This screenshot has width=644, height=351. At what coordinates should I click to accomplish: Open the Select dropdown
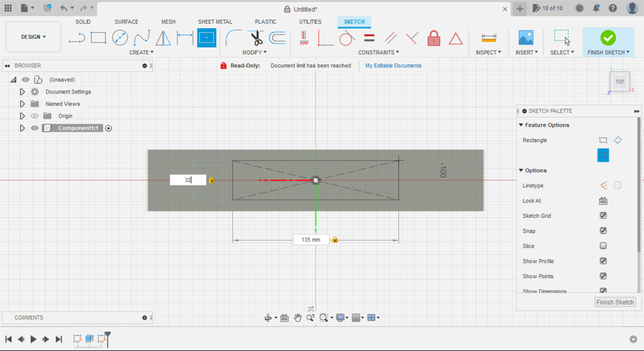click(x=562, y=52)
